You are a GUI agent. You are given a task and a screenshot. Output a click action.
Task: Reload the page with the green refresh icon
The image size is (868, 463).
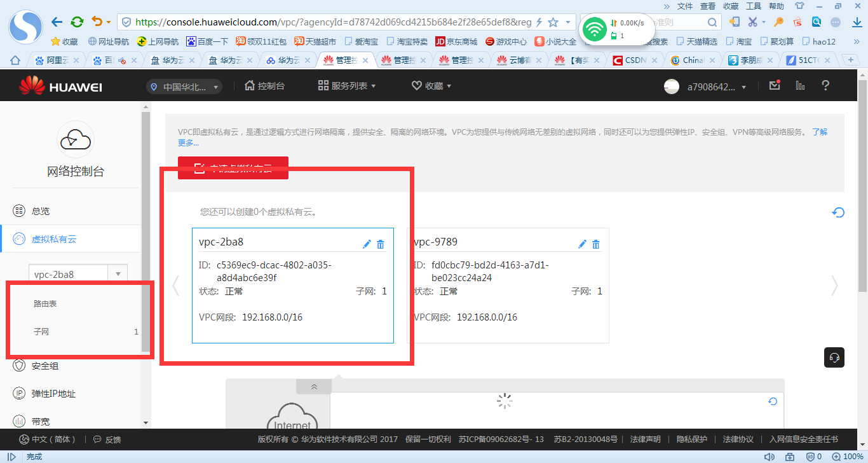pos(77,22)
